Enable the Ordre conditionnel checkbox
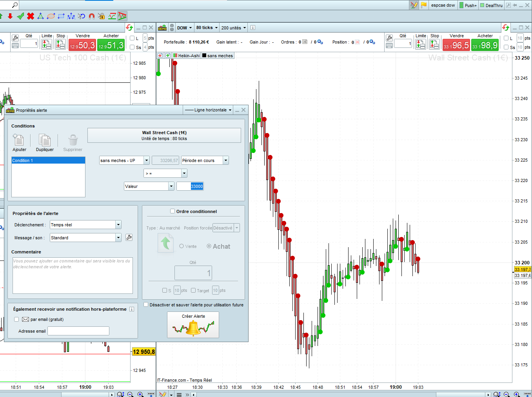 coord(172,211)
